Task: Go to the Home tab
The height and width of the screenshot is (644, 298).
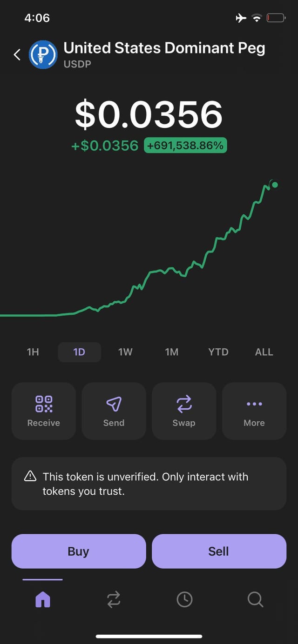Action: click(x=43, y=599)
